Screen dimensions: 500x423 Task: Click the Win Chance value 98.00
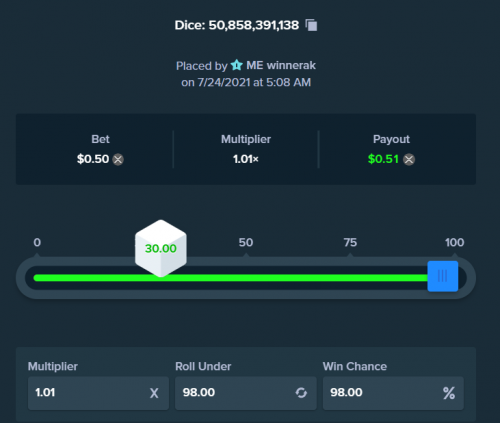coord(346,392)
